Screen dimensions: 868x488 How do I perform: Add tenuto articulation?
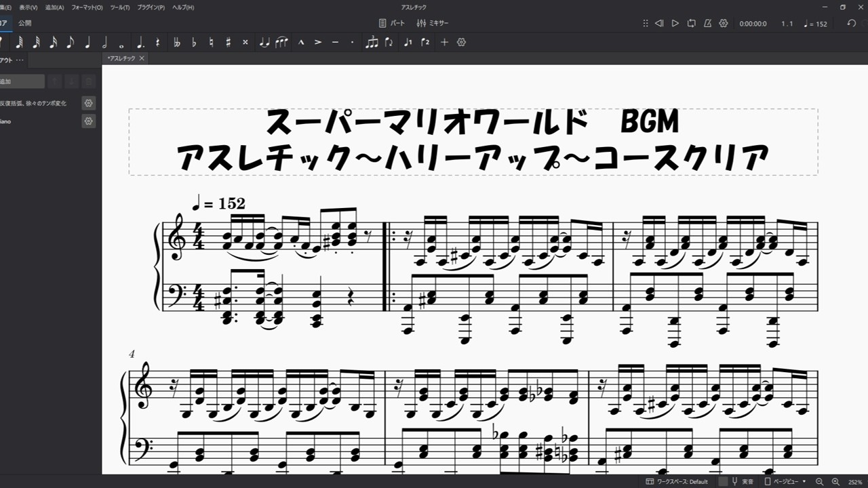pyautogui.click(x=335, y=42)
